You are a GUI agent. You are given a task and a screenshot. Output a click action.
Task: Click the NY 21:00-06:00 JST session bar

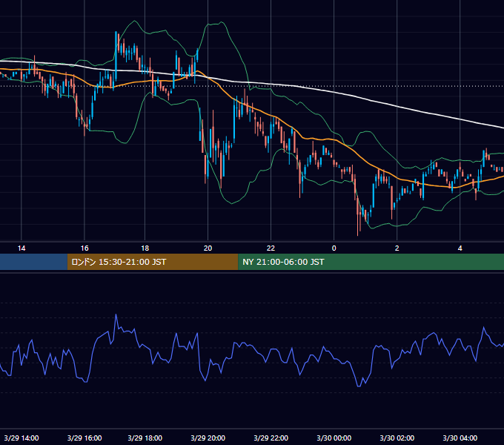pyautogui.click(x=371, y=262)
